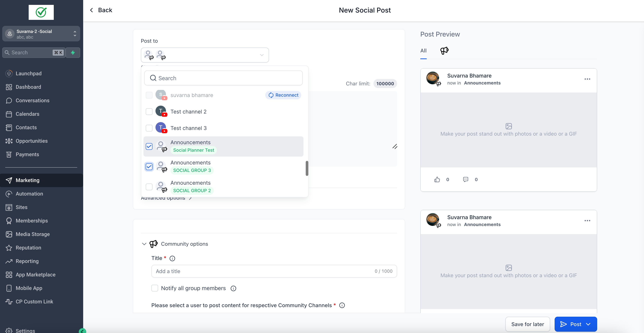Click the info icon next to Title

tap(172, 258)
